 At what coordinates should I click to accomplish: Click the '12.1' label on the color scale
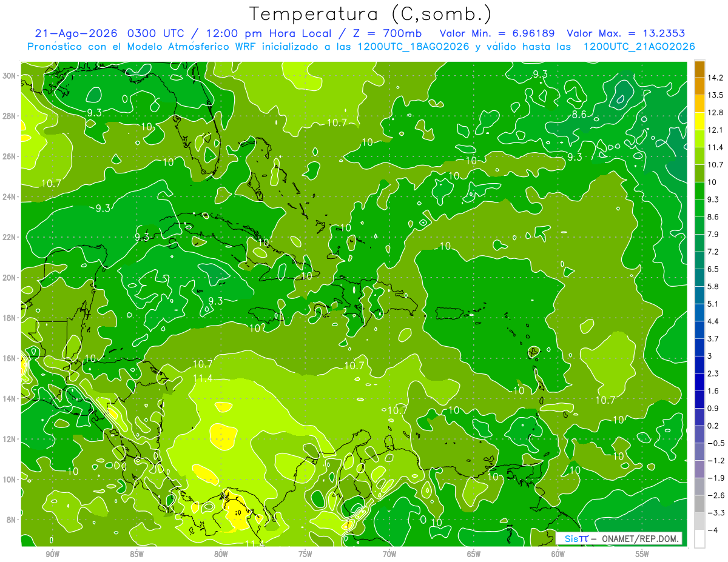[x=716, y=130]
